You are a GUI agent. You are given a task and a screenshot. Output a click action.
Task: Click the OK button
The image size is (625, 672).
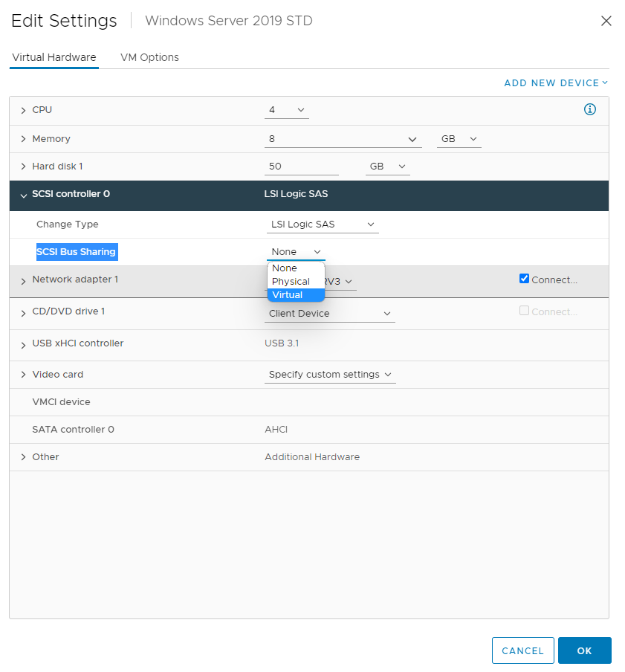pos(584,650)
